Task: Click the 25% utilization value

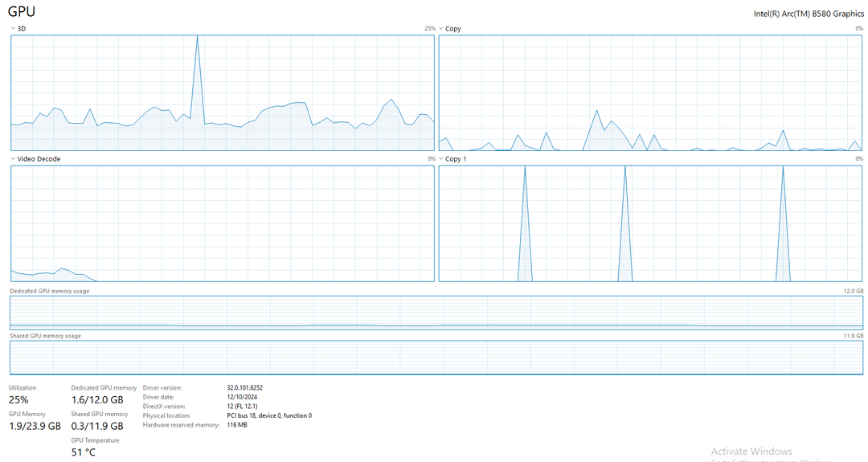Action: coord(18,399)
